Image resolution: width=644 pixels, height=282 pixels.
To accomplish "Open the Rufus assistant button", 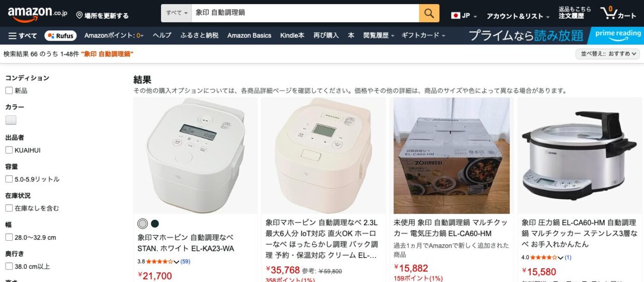I will (x=60, y=36).
